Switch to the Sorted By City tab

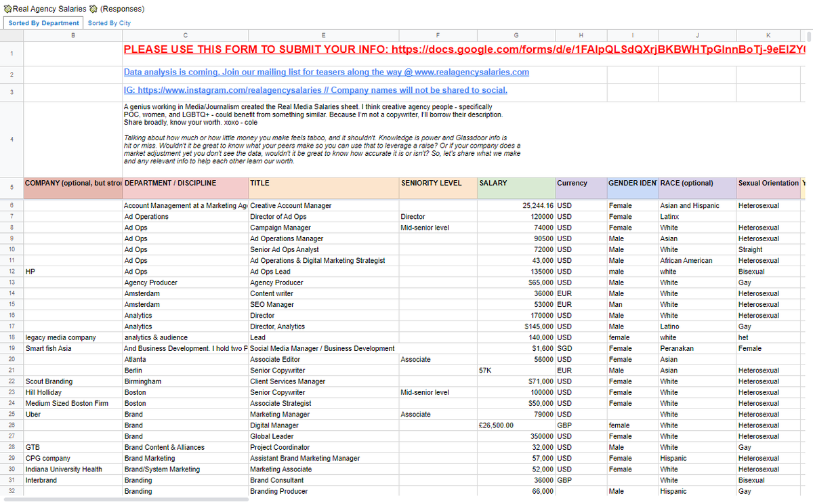tap(108, 22)
